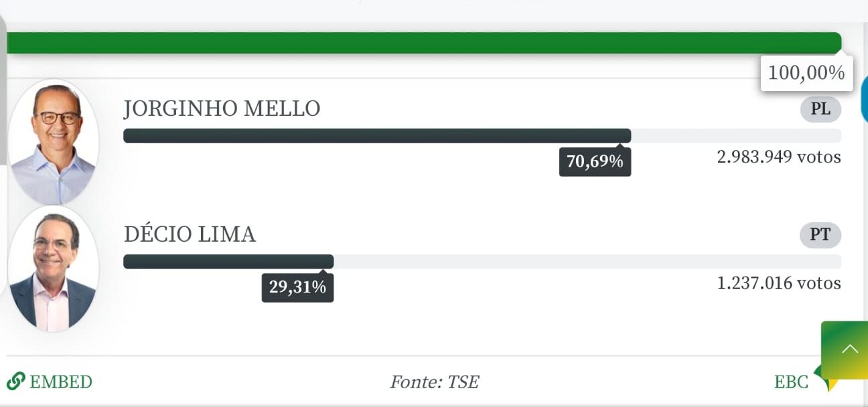The height and width of the screenshot is (407, 868).
Task: Click the EBC speech-bubble logo icon
Action: pyautogui.click(x=826, y=379)
